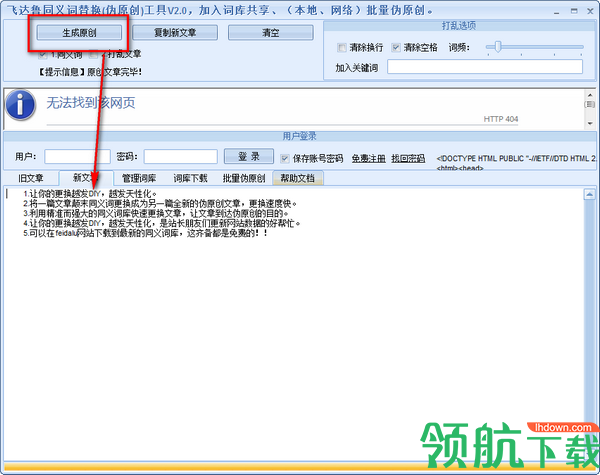Toggle the 2.打乱文章 checkbox
The image size is (600, 475).
[x=93, y=55]
